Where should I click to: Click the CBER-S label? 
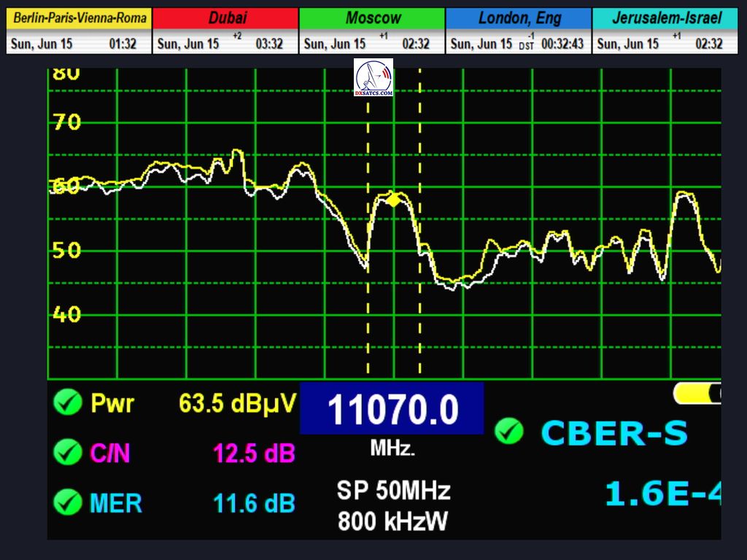pos(614,433)
